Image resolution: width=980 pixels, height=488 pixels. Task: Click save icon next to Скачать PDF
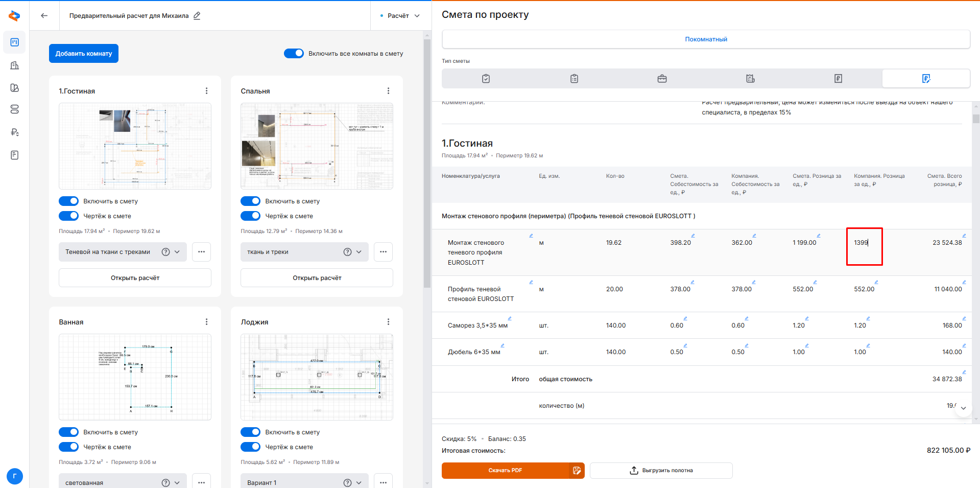[577, 471]
